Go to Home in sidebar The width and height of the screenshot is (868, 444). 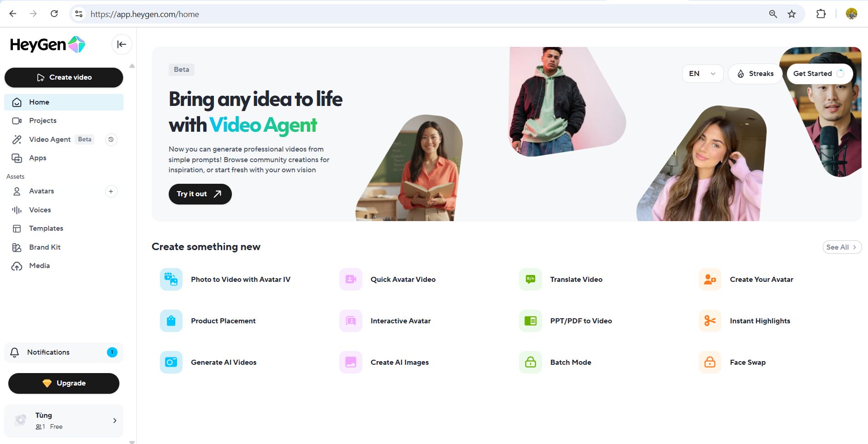point(64,102)
